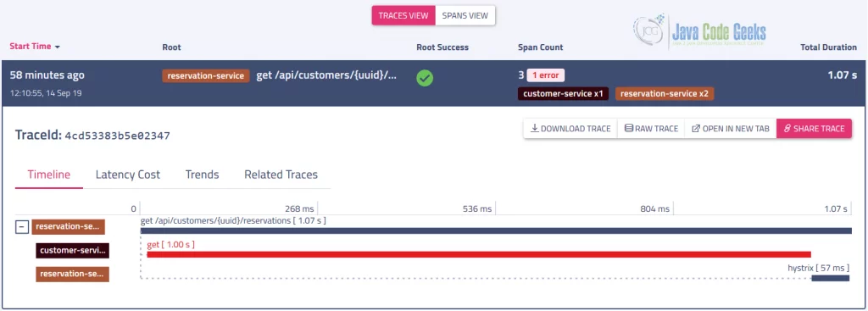Screen dimensions: 868x311
Task: Select root reservation-se... span label in timeline
Action: (68, 227)
